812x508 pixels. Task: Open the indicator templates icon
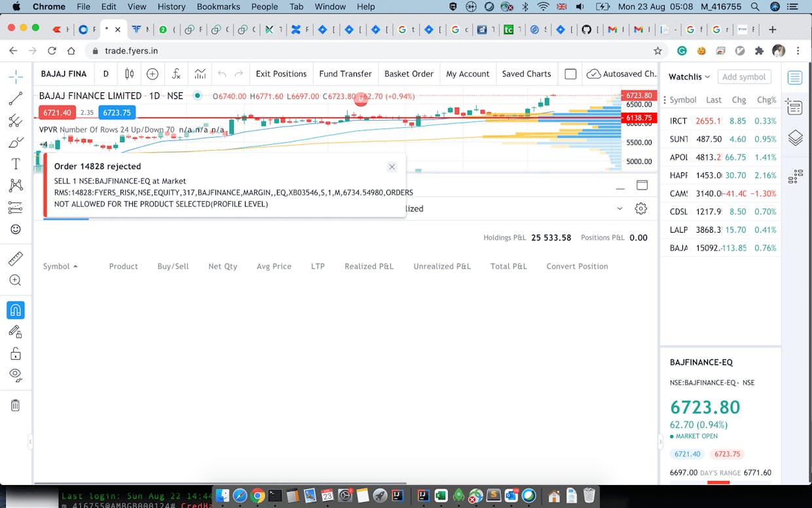coord(200,74)
